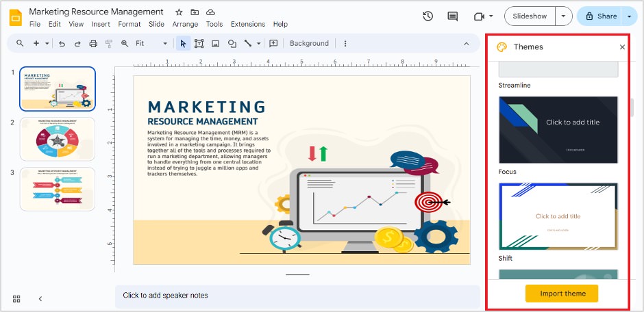Image resolution: width=644 pixels, height=312 pixels.
Task: Apply the Shift theme
Action: click(558, 216)
